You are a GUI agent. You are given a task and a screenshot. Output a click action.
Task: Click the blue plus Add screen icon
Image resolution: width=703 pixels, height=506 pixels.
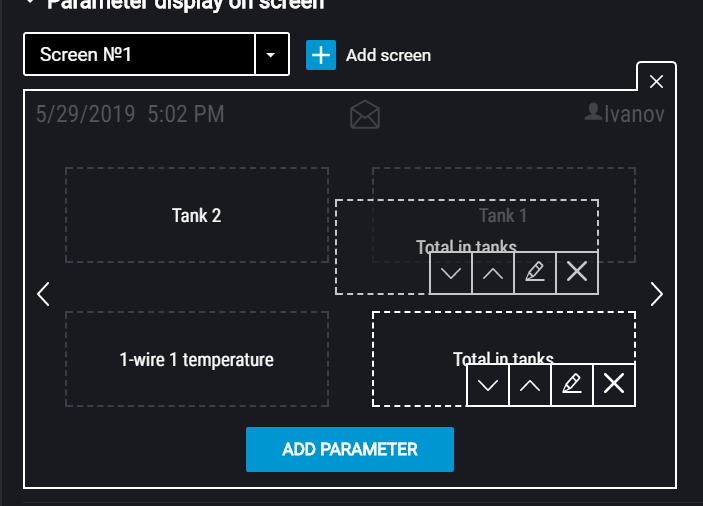tap(321, 55)
